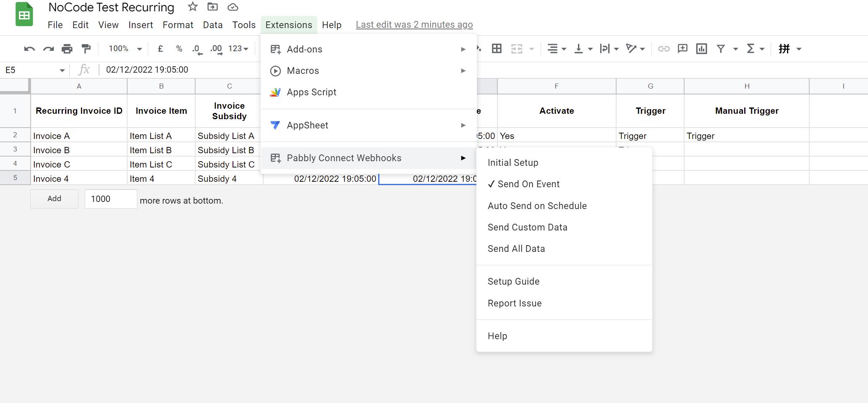
Task: Click Help in the Pabbly submenu
Action: [x=564, y=336]
